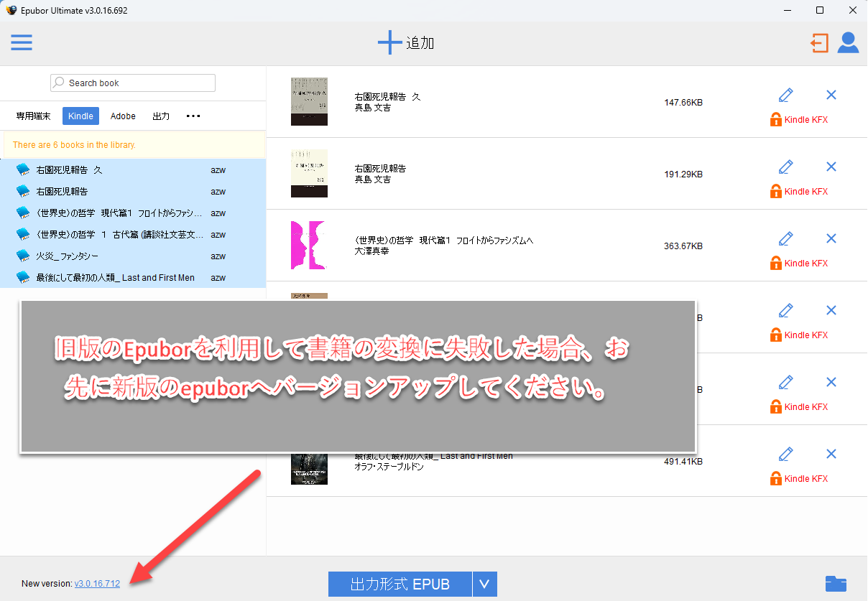Viewport: 868px width, 601px height.
Task: Focus the Search book field
Action: 133,83
